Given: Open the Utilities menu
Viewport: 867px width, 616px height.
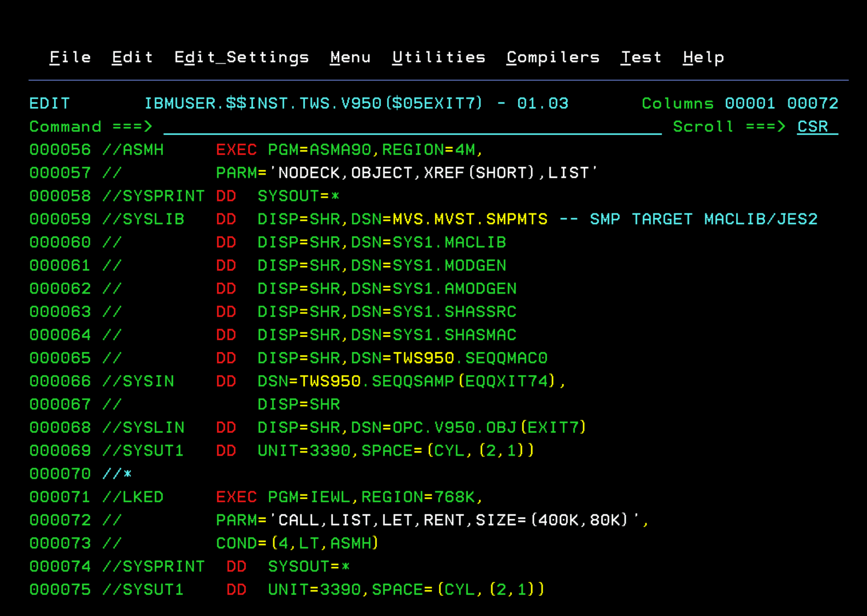Looking at the screenshot, I should (439, 57).
